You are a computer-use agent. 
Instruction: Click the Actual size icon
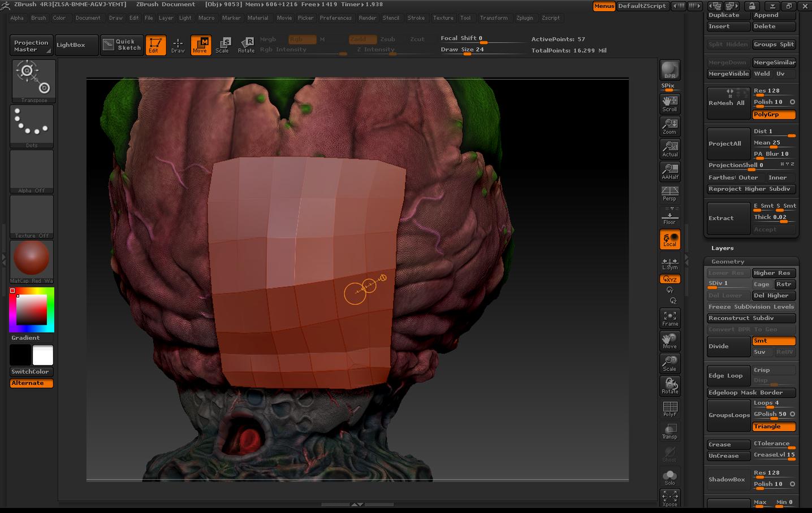[670, 149]
